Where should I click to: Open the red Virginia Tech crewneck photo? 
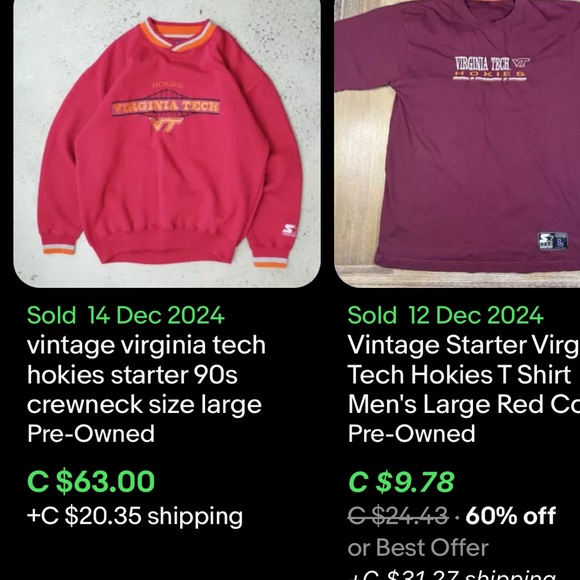click(167, 144)
